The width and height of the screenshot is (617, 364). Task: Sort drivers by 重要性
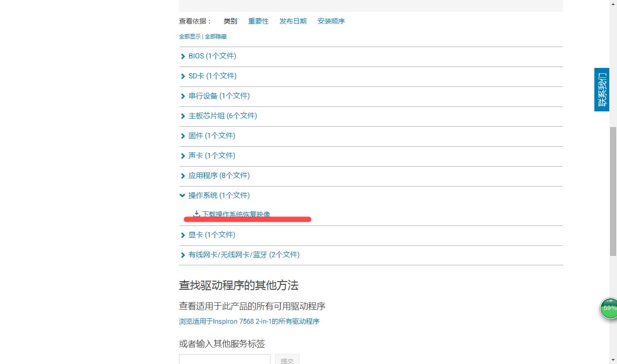(x=258, y=21)
